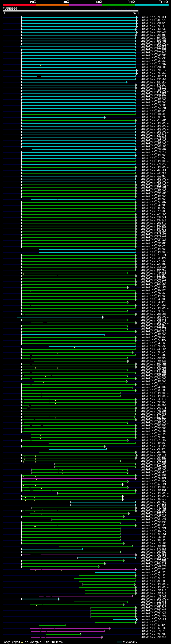This screenshot has width=171, height=644.
Task: Select the hit UniRef100_A4S0H3
Action: click(153, 299)
